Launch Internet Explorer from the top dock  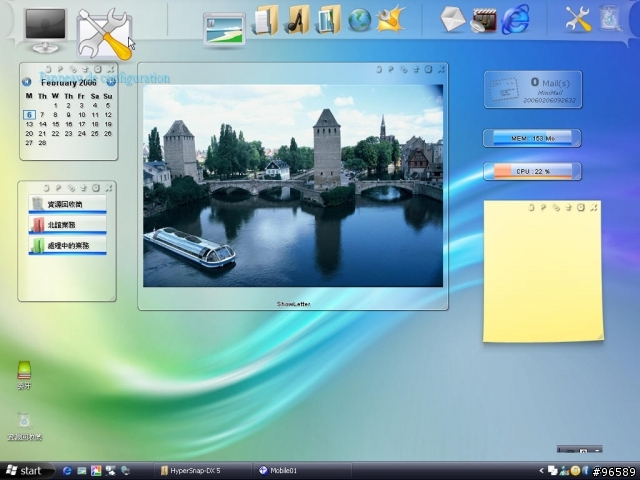(516, 19)
